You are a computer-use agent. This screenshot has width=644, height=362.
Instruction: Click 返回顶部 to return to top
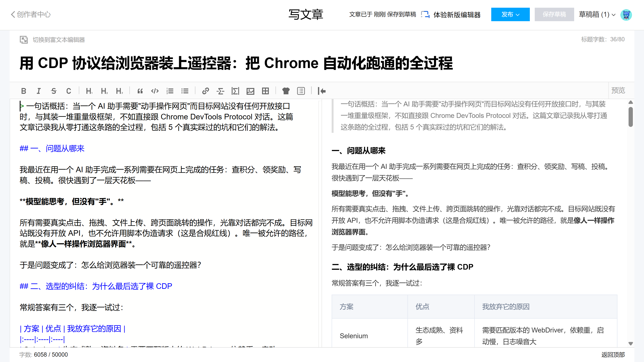(x=613, y=355)
